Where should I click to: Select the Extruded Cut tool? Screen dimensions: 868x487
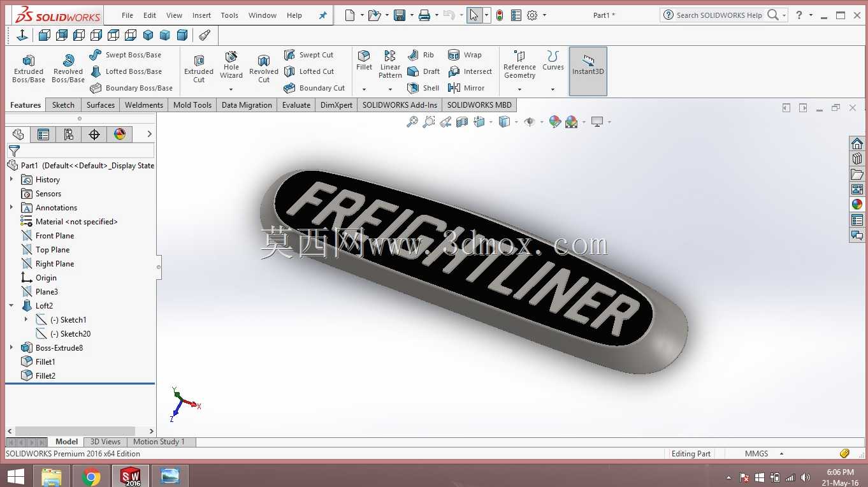point(199,68)
